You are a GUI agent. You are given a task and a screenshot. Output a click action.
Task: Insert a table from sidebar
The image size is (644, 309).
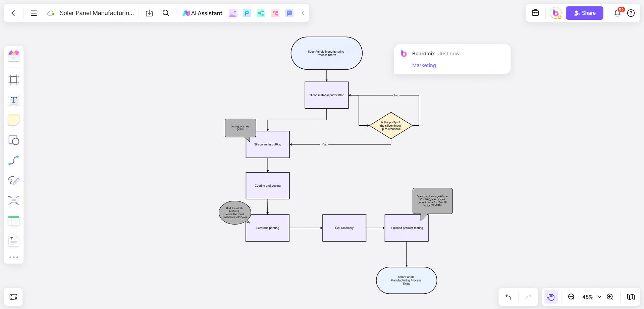point(14,221)
